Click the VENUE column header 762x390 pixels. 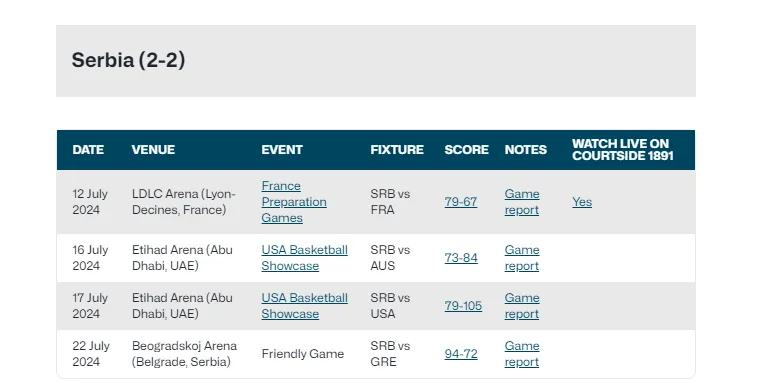pos(153,150)
